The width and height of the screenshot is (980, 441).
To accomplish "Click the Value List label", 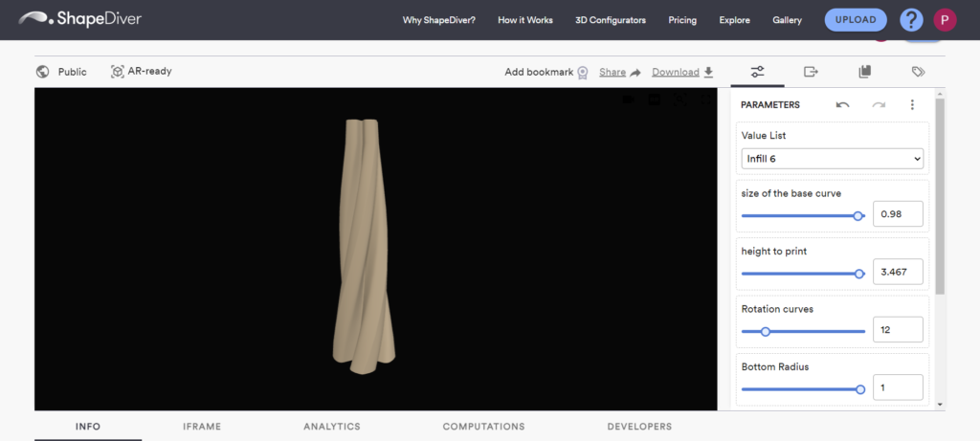I will point(764,136).
